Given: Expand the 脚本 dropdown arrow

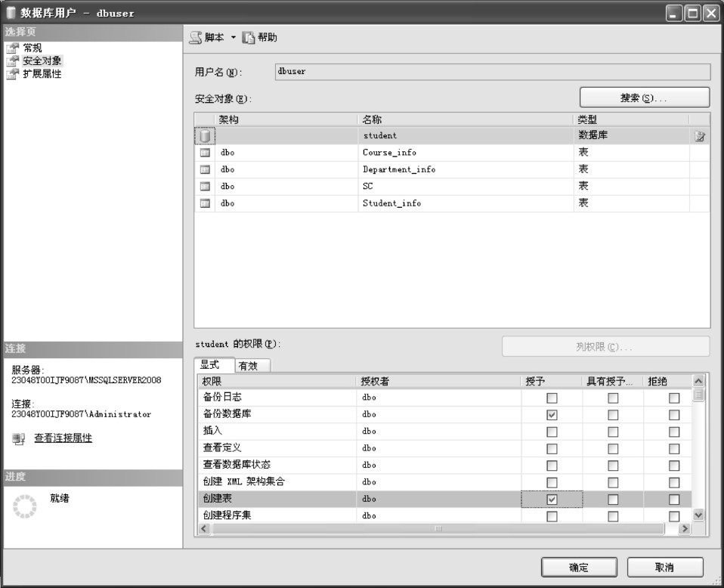Looking at the screenshot, I should 234,38.
